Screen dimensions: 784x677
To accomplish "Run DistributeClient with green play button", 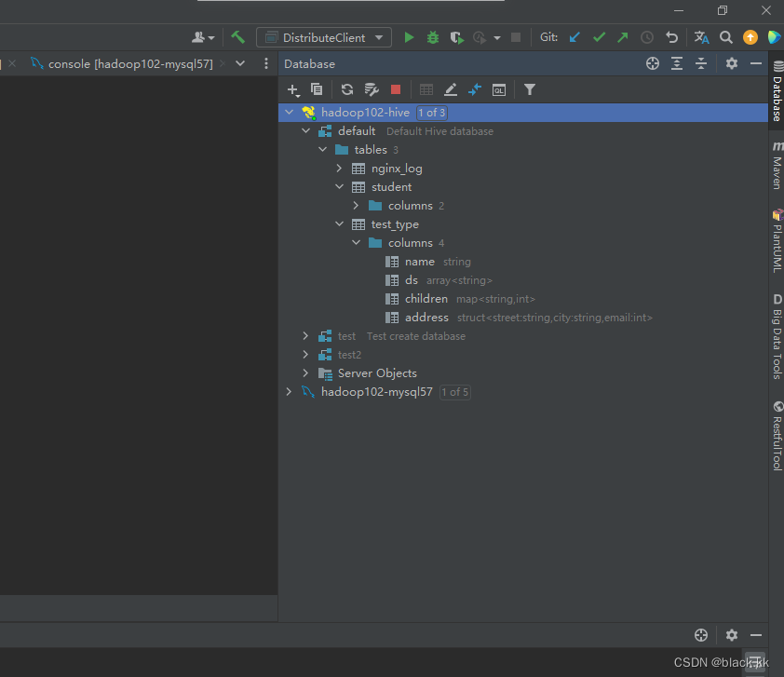I will point(409,37).
